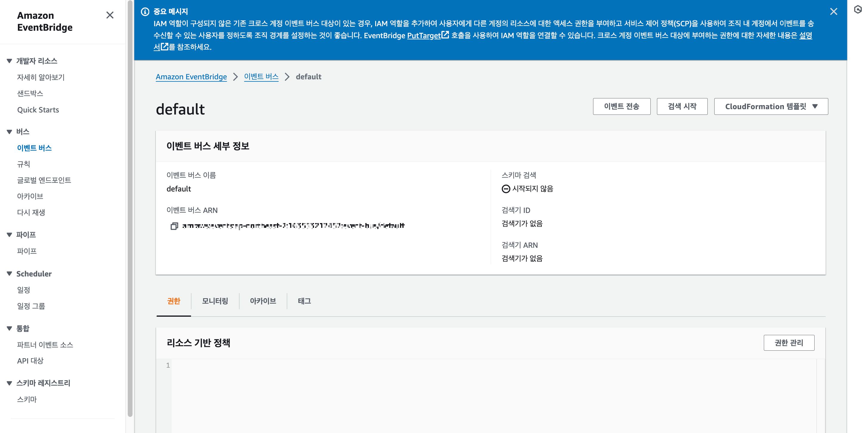The image size is (868, 433).
Task: Collapse the Scheduler sidebar section
Action: pyautogui.click(x=10, y=274)
